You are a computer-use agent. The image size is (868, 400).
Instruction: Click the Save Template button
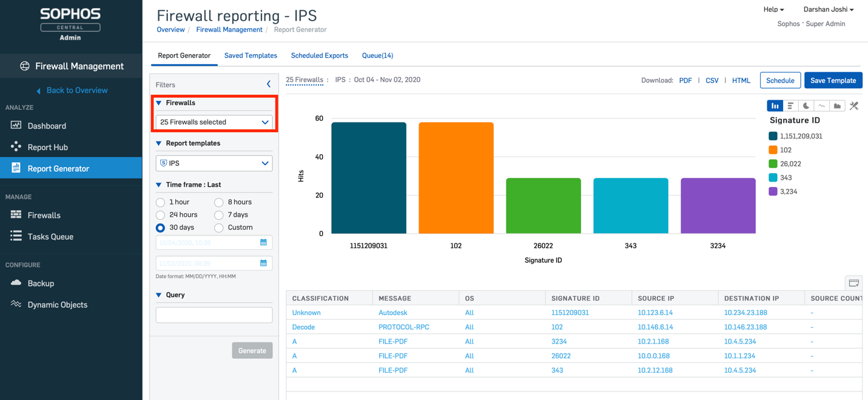pyautogui.click(x=833, y=80)
